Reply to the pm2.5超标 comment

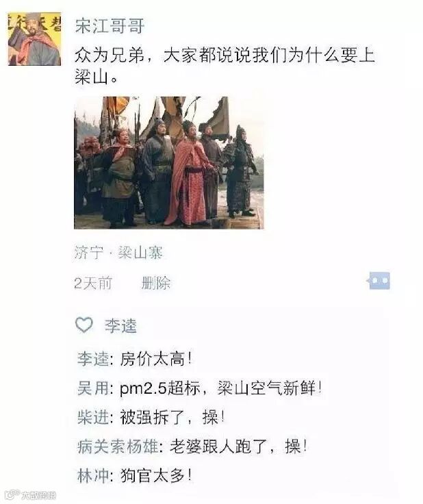point(220,388)
